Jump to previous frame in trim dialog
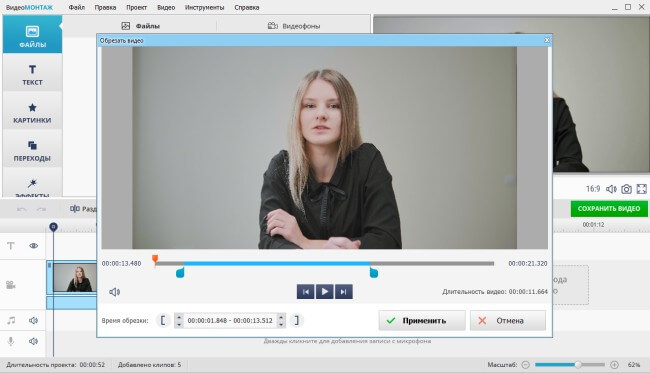The width and height of the screenshot is (650, 373). [x=306, y=292]
